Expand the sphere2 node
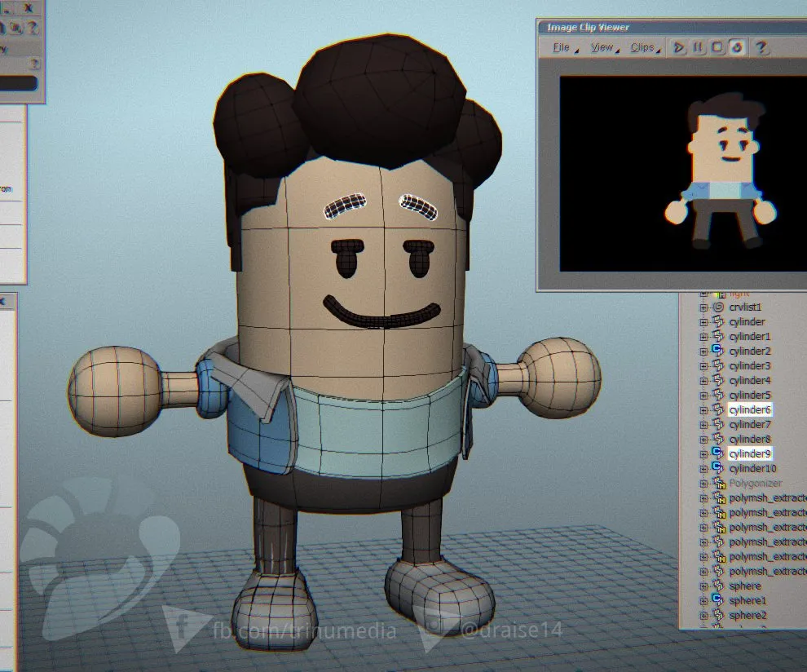 click(704, 616)
